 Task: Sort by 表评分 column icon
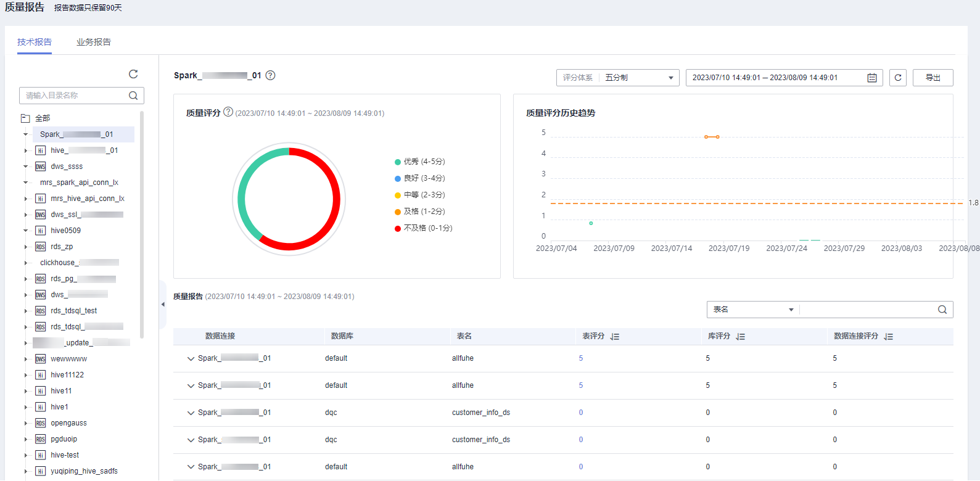615,337
